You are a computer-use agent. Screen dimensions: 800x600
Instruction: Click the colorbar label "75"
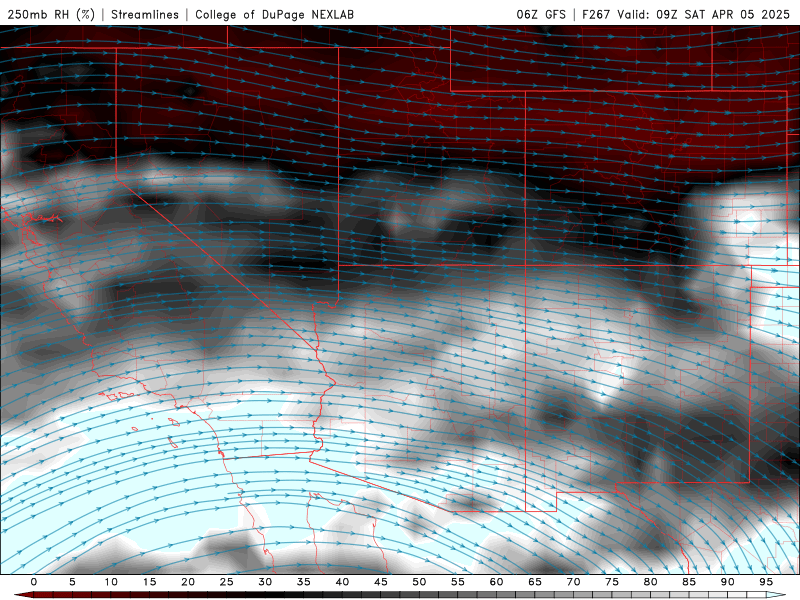click(612, 582)
